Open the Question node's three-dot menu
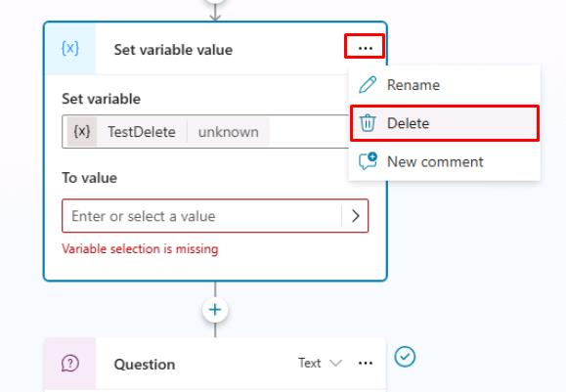Image resolution: width=566 pixels, height=392 pixels. 366,363
